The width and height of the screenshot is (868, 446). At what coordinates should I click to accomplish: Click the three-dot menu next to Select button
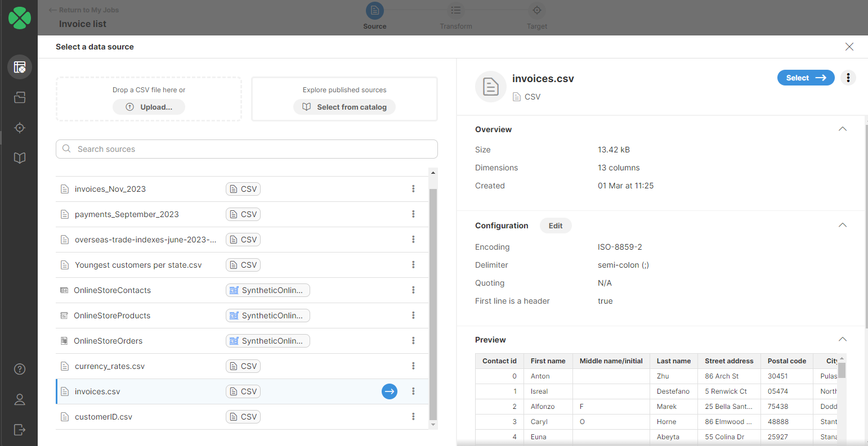(848, 78)
